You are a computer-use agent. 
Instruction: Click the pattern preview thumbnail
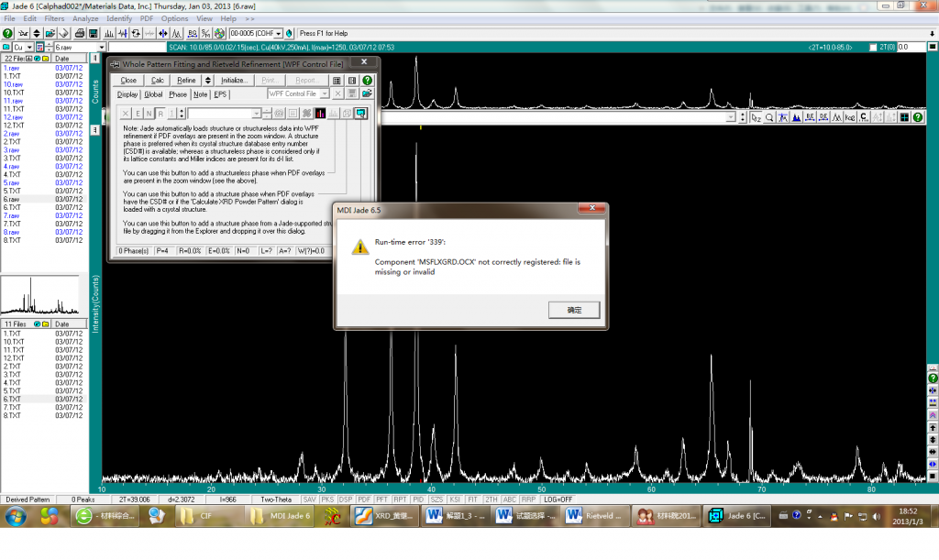pos(40,295)
